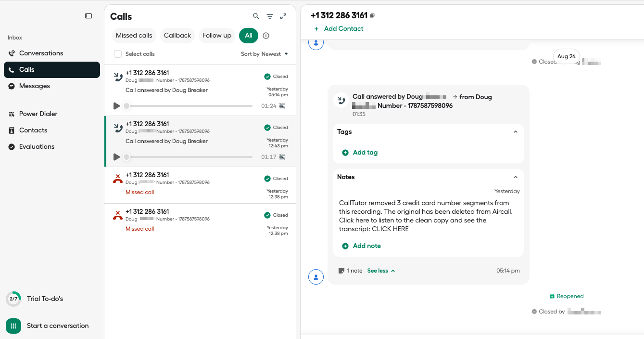Screen dimensions: 644x339
Task: Open transcript icon for the 01:24 call
Action: [x=282, y=106]
